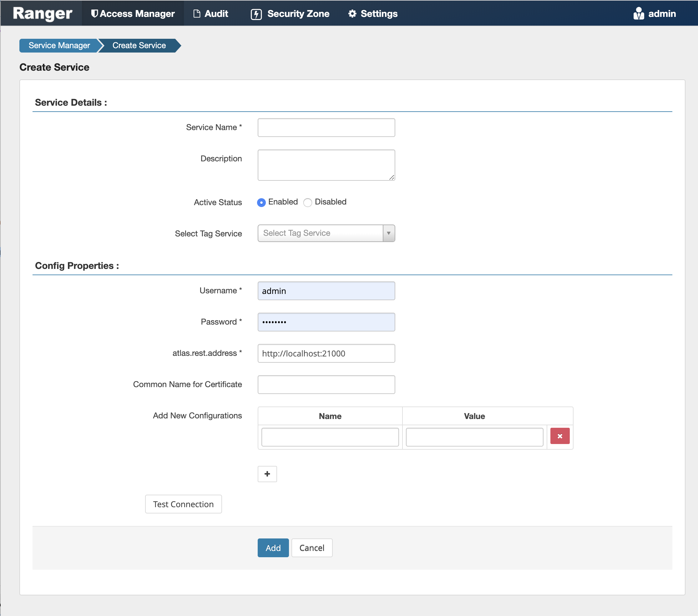The width and height of the screenshot is (698, 616).
Task: Click the Service Name input field
Action: [326, 127]
